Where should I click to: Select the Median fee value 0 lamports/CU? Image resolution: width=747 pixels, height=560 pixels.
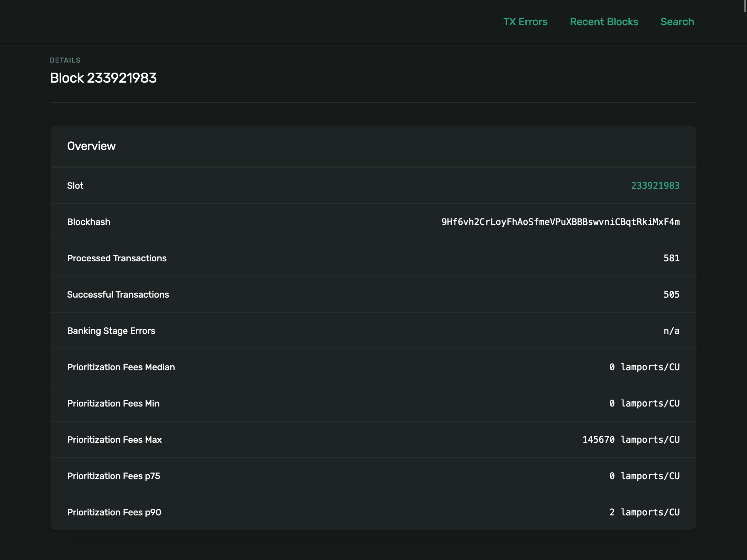645,367
